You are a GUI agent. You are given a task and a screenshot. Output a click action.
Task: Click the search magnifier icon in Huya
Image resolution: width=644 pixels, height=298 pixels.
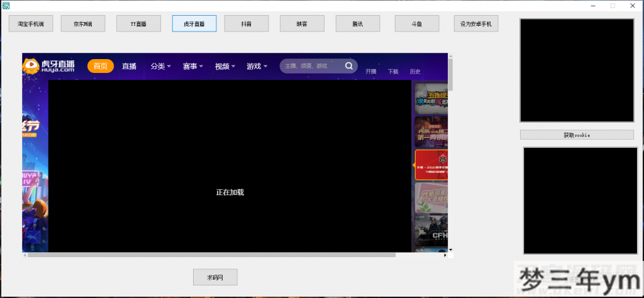pyautogui.click(x=348, y=65)
